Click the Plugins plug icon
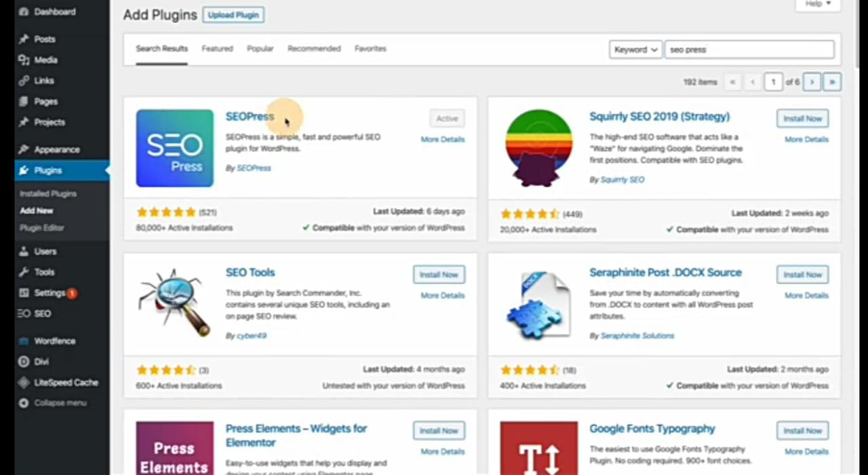 coord(24,170)
